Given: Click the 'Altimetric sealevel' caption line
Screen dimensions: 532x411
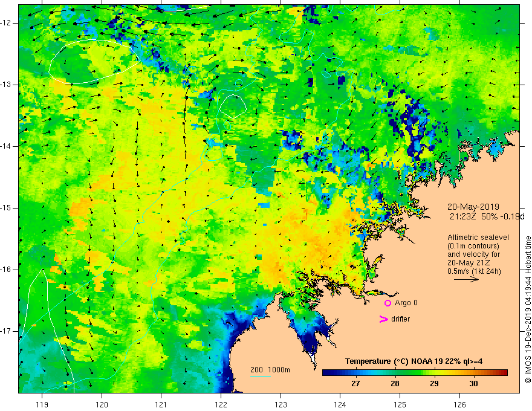Looking at the screenshot, I should [x=478, y=238].
